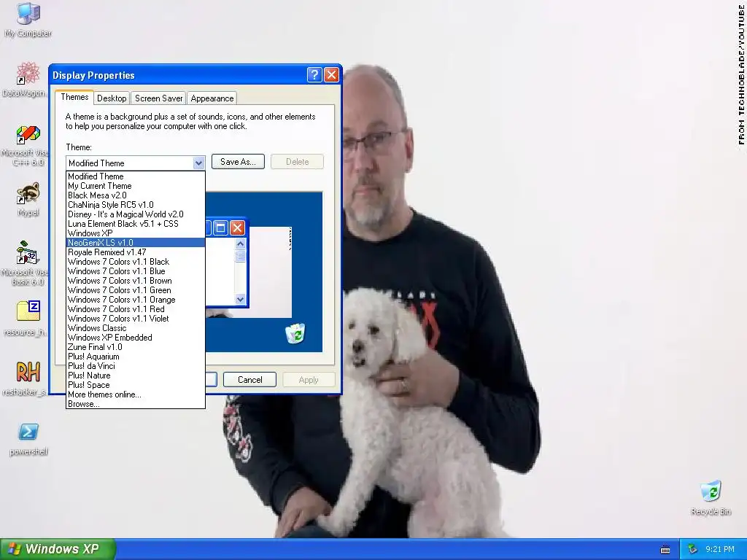Select the Zune Final v1.0 theme
This screenshot has width=747, height=560.
pos(136,347)
